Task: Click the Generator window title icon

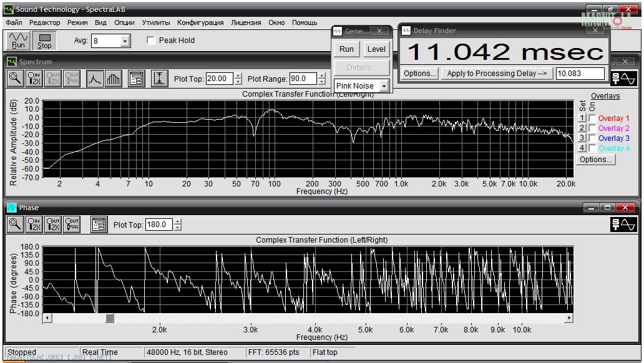Action: 338,31
